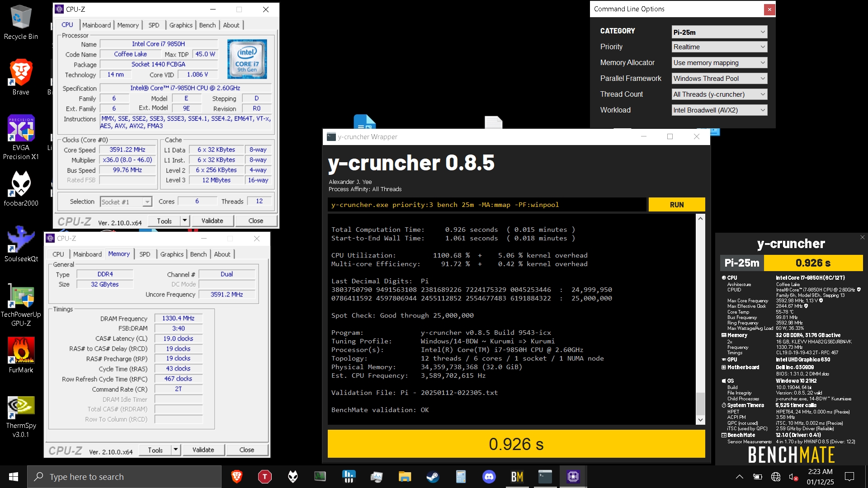Open SoulseekQt desktop shortcut
Viewport: 868px width, 488px height.
[x=21, y=244]
